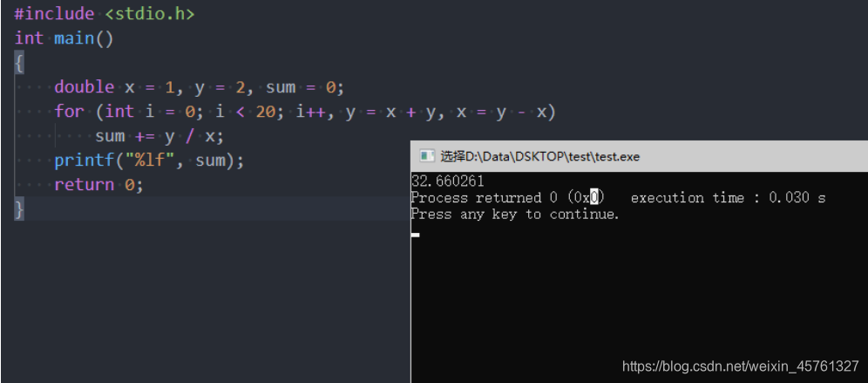Select the #include <stdio.h> line
Screen dimensions: 868x383
tap(104, 14)
